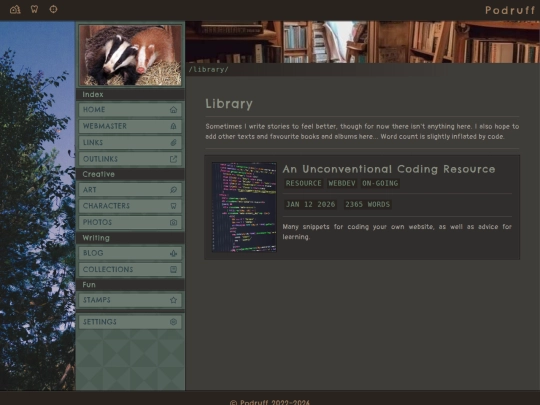Click the house-and-tree icon in the top bar
540x405 pixels.
pyautogui.click(x=15, y=9)
